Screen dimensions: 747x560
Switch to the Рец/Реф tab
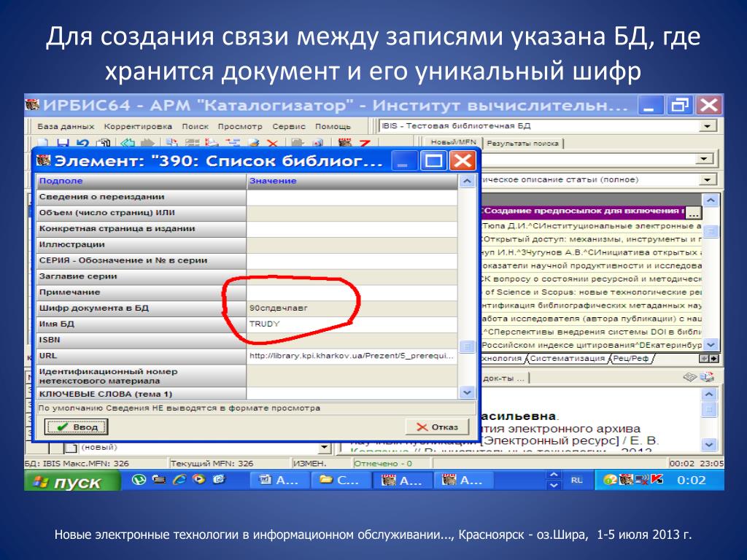(x=630, y=358)
